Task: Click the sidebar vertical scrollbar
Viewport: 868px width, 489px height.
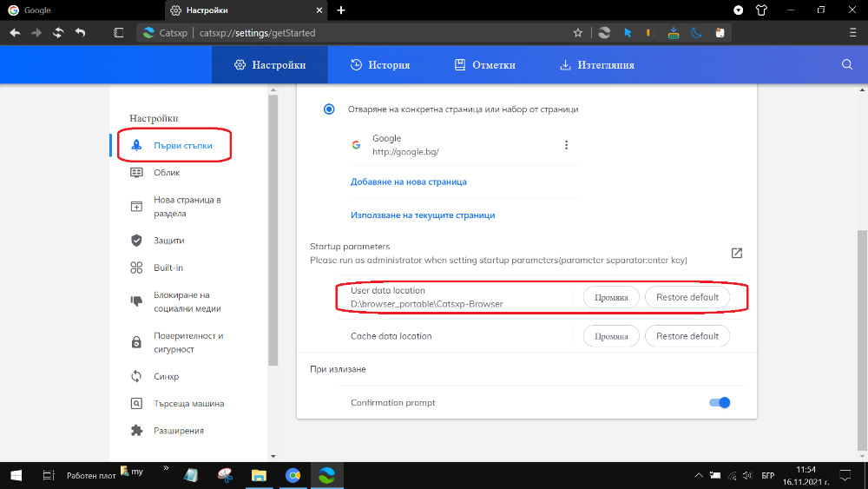Action: 273,230
